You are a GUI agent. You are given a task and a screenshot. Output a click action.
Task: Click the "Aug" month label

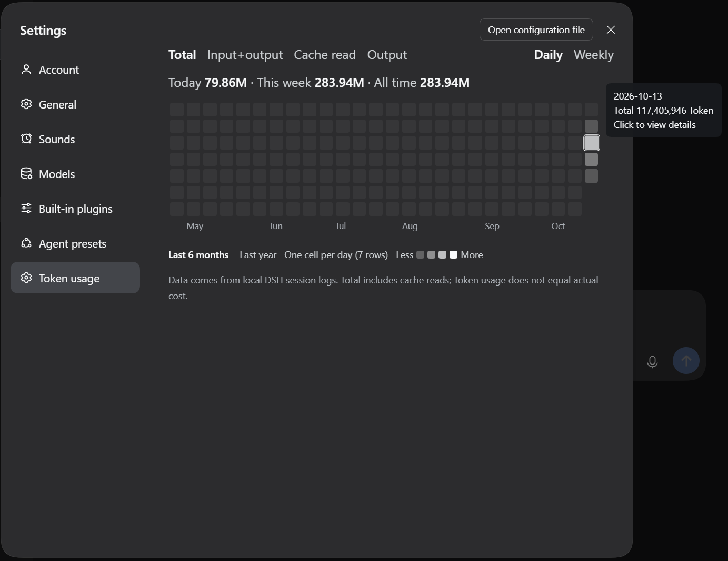[410, 226]
